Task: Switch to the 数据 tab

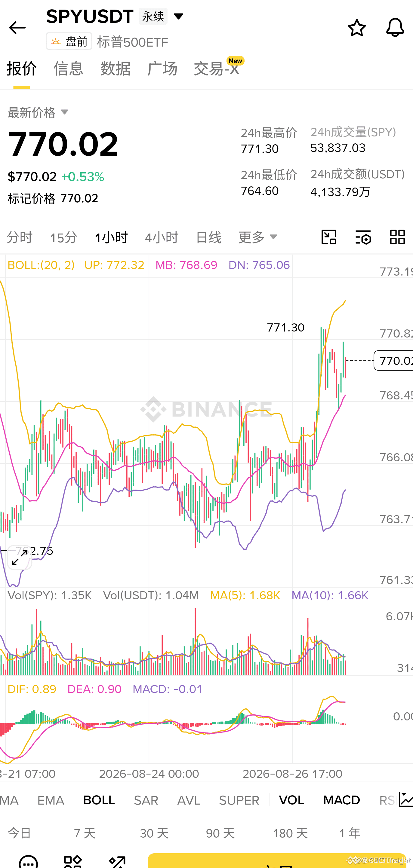Action: click(x=115, y=69)
